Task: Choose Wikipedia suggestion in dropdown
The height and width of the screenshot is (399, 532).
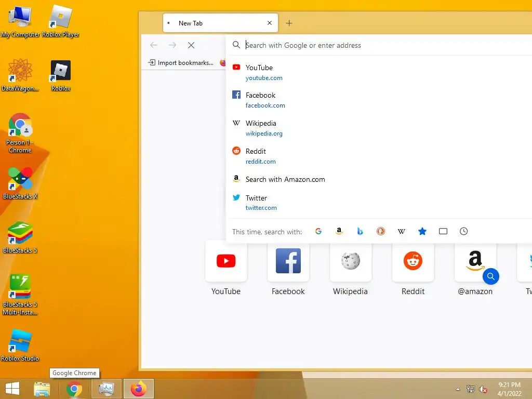Action: [x=379, y=128]
